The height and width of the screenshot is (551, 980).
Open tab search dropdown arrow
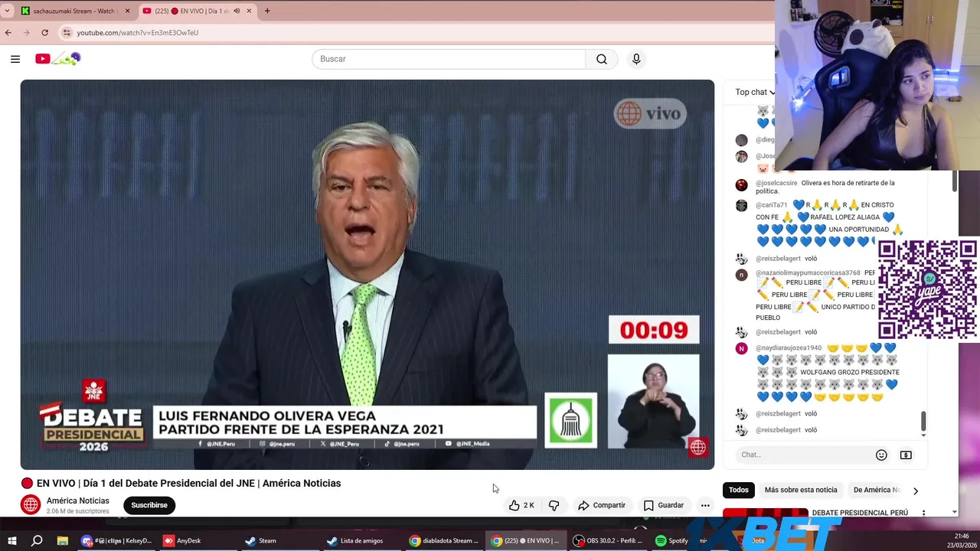7,11
